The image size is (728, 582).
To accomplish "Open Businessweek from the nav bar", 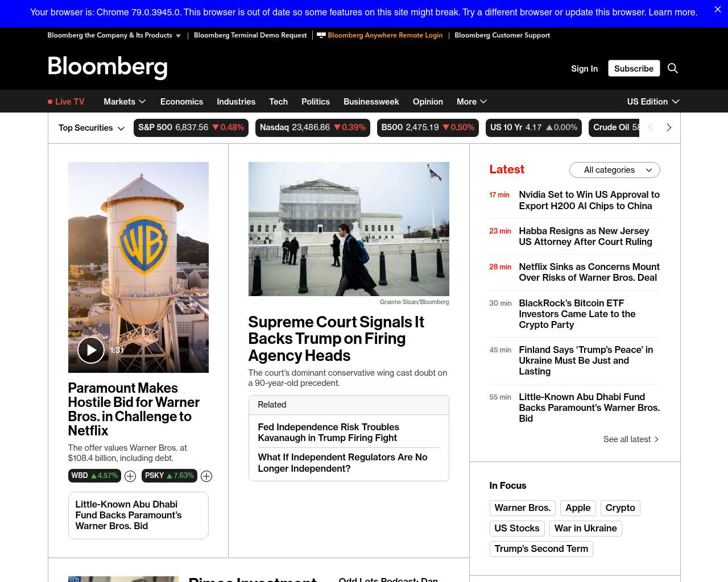I will tap(371, 102).
